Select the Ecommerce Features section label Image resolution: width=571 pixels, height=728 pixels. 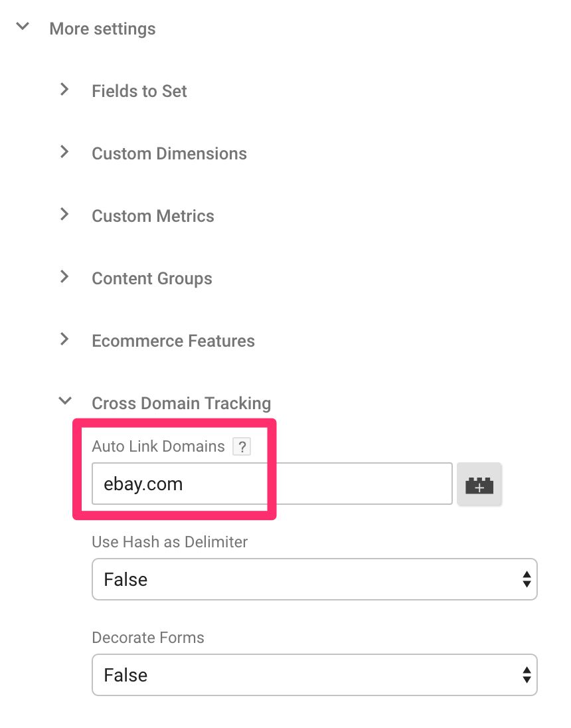click(173, 341)
